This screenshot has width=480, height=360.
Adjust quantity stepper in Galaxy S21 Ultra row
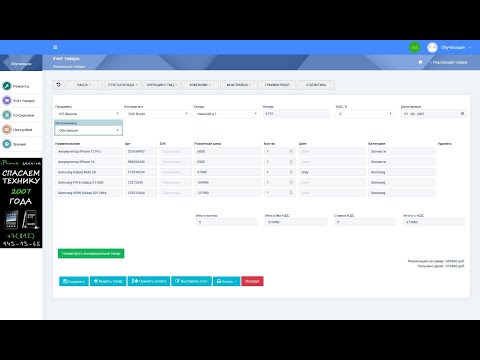[291, 193]
